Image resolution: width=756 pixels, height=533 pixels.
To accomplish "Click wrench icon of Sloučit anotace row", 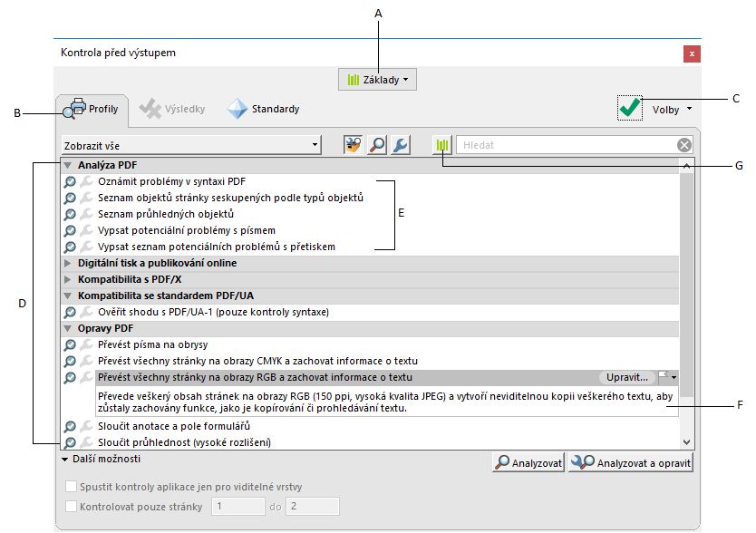I will (x=86, y=426).
